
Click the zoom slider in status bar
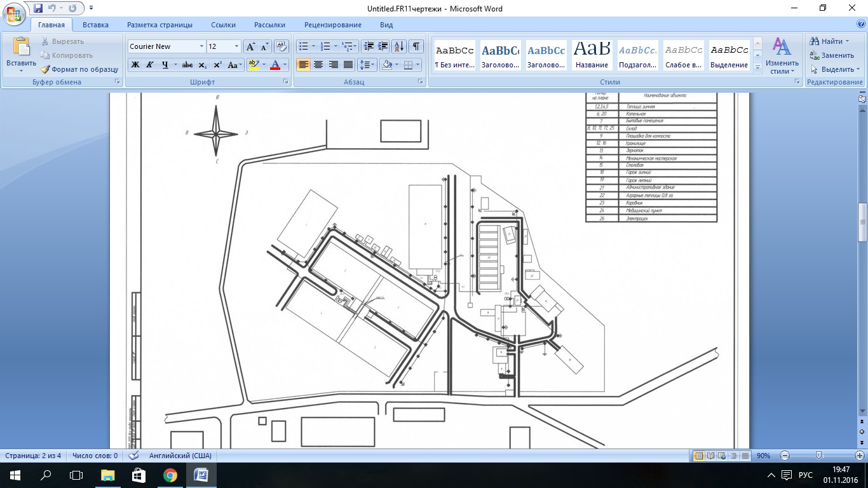click(x=819, y=456)
